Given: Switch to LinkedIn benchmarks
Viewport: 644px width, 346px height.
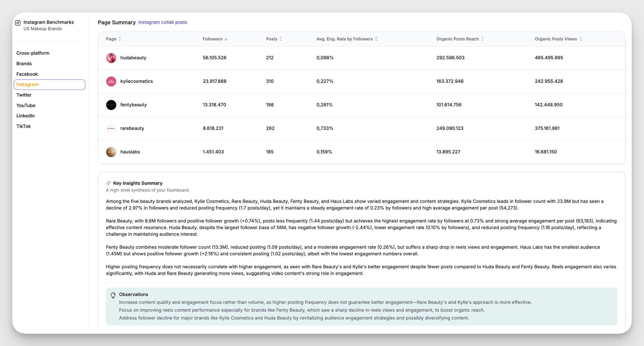Looking at the screenshot, I should 25,116.
